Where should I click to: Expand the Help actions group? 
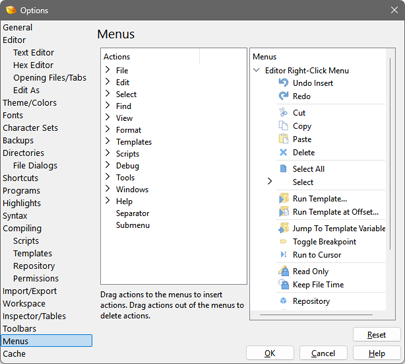point(107,201)
